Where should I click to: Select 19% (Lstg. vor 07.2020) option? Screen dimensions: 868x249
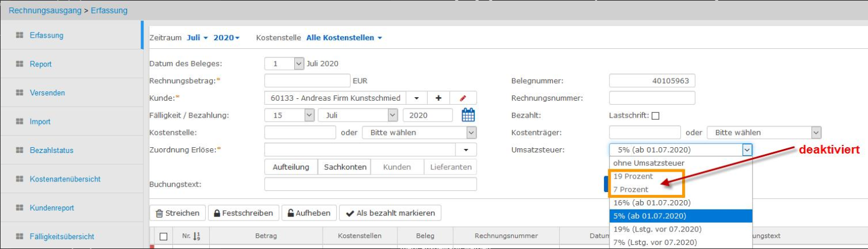(x=681, y=229)
